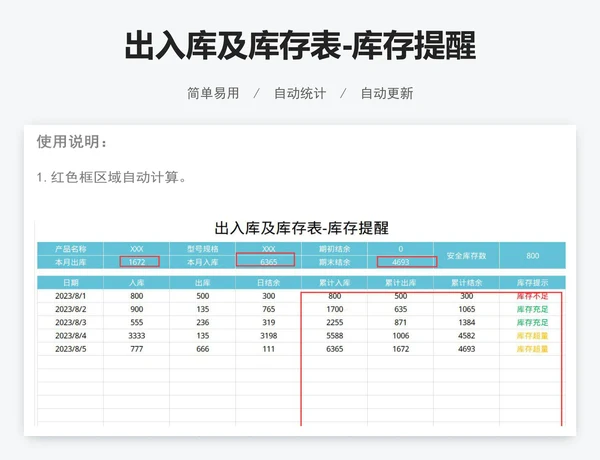Click the 产品名称 label cell
This screenshot has height=460, width=600.
[70, 248]
